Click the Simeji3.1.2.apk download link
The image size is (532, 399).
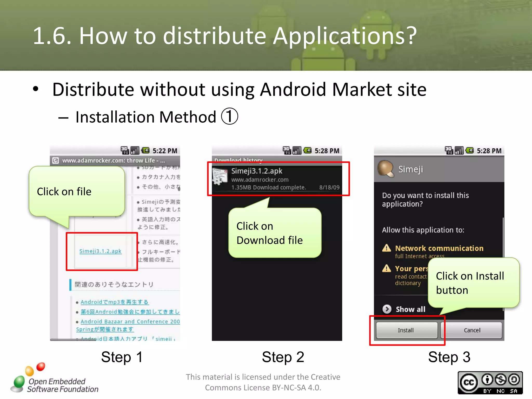tap(100, 251)
